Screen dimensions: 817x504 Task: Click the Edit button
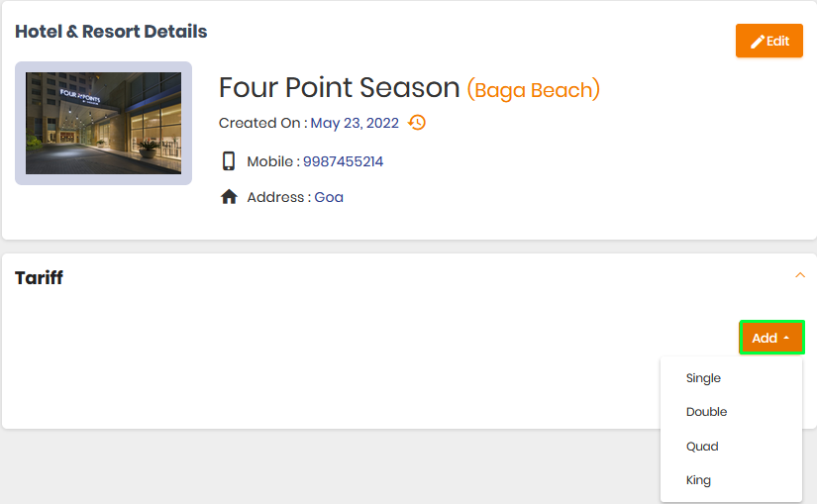tap(769, 41)
